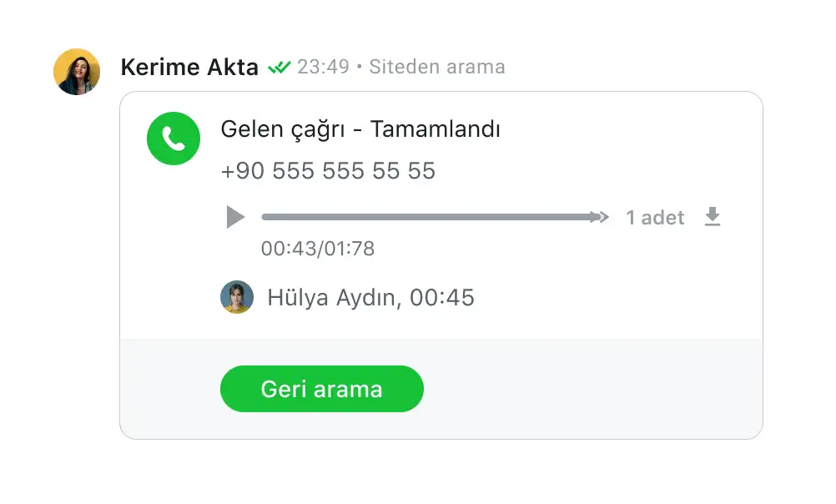Download the call recording

pos(712,218)
